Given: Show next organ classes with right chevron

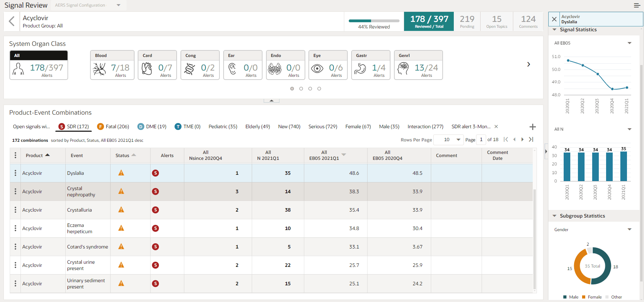Looking at the screenshot, I should click(x=529, y=64).
